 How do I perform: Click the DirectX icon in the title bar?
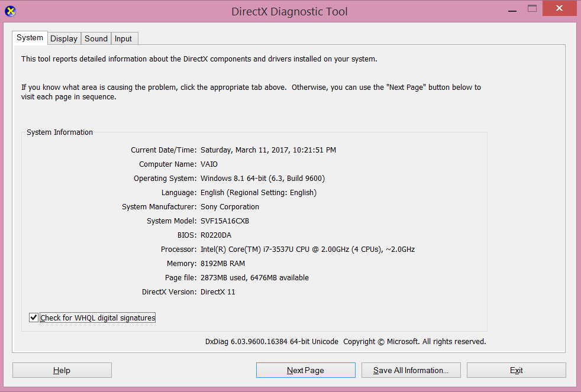tap(11, 11)
